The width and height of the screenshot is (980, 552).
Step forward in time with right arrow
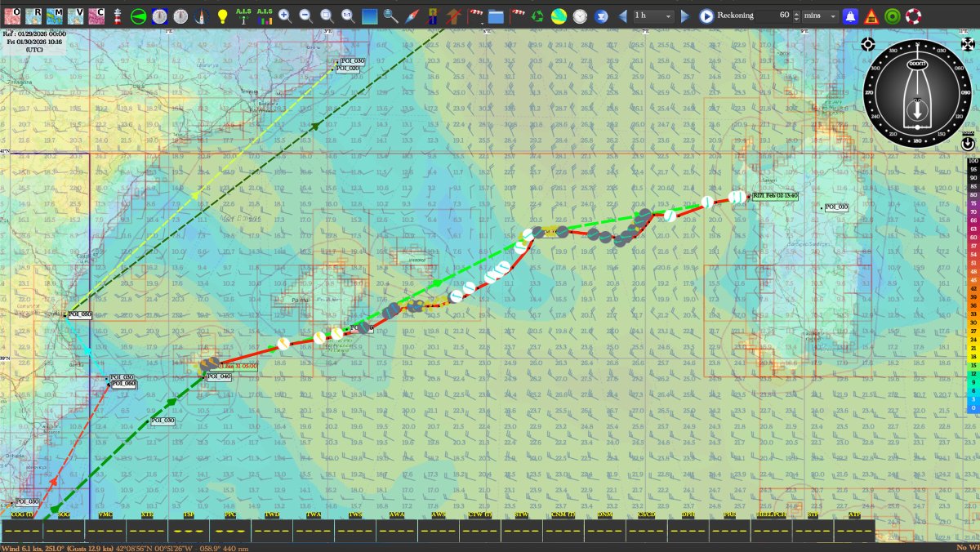click(x=685, y=16)
